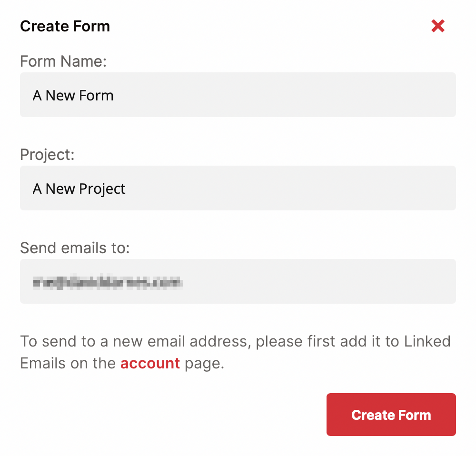476x456 pixels.
Task: Submit the form with Create Form
Action: pos(391,415)
